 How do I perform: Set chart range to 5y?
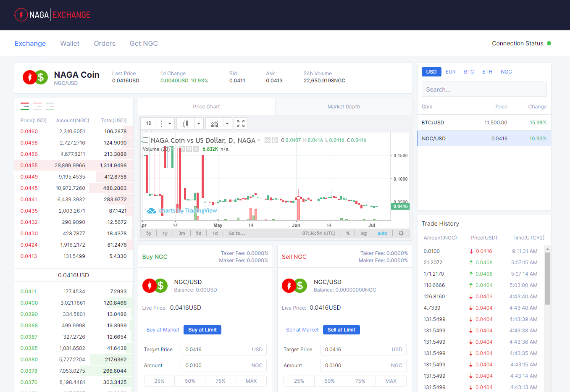[149, 233]
